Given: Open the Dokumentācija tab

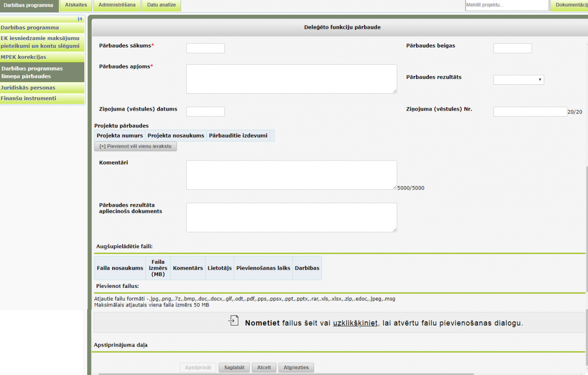Looking at the screenshot, I should point(569,5).
